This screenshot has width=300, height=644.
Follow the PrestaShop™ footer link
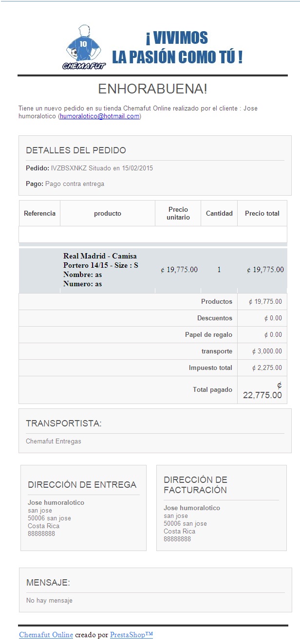tap(131, 635)
